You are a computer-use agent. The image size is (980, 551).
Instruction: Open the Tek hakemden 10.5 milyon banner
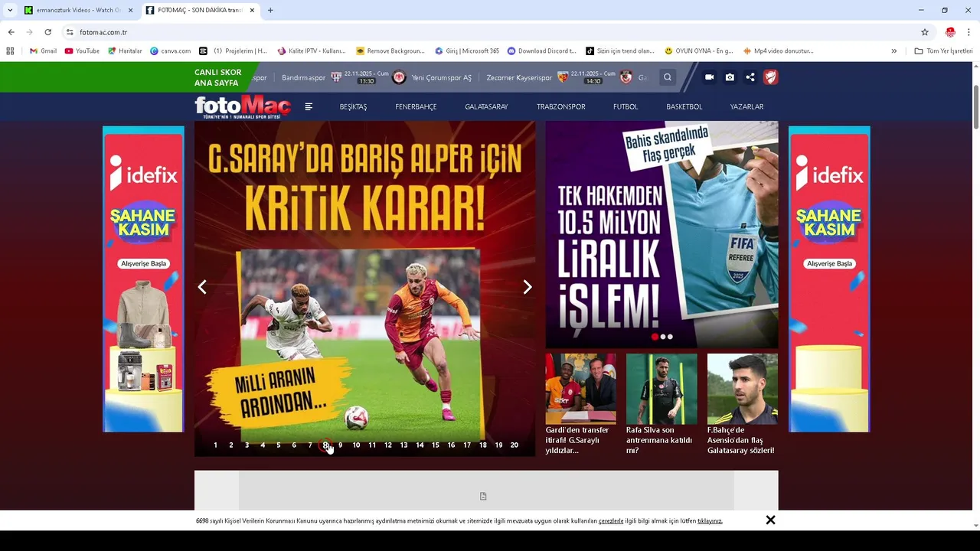point(661,235)
